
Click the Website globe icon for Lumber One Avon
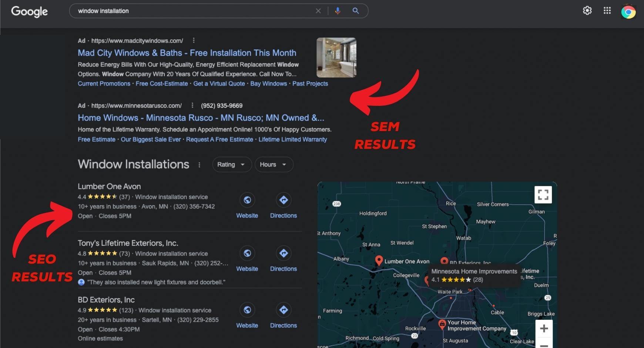point(247,200)
